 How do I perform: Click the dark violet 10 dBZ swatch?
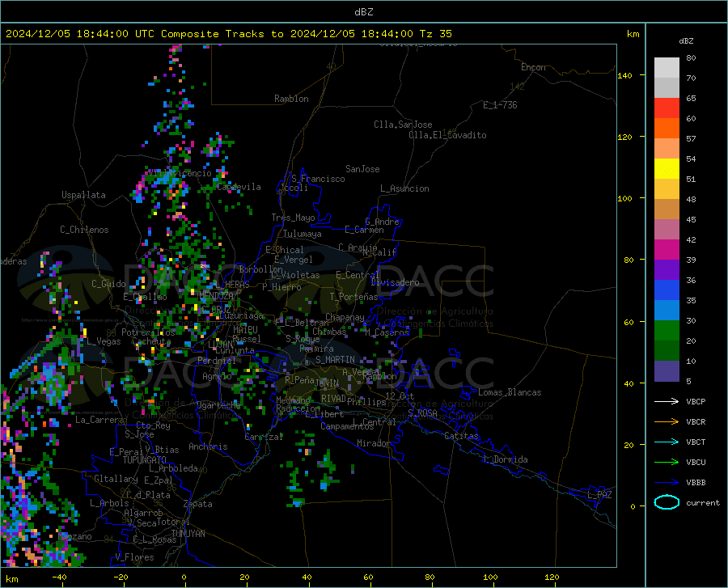667,371
